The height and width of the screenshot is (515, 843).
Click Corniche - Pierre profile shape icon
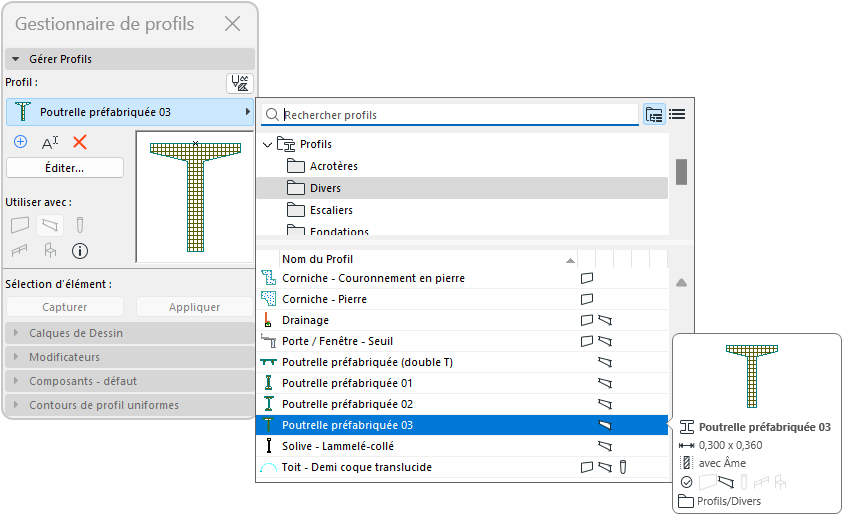point(268,299)
